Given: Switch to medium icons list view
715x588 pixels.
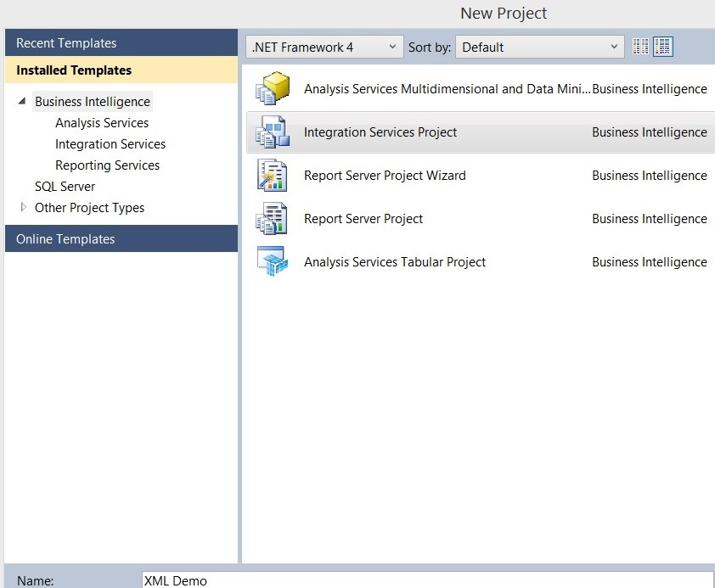Looking at the screenshot, I should 662,47.
